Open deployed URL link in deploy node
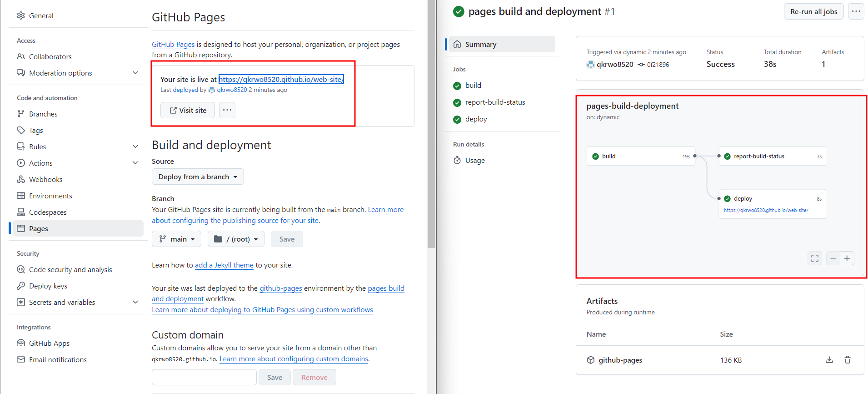This screenshot has height=394, width=868. point(766,210)
